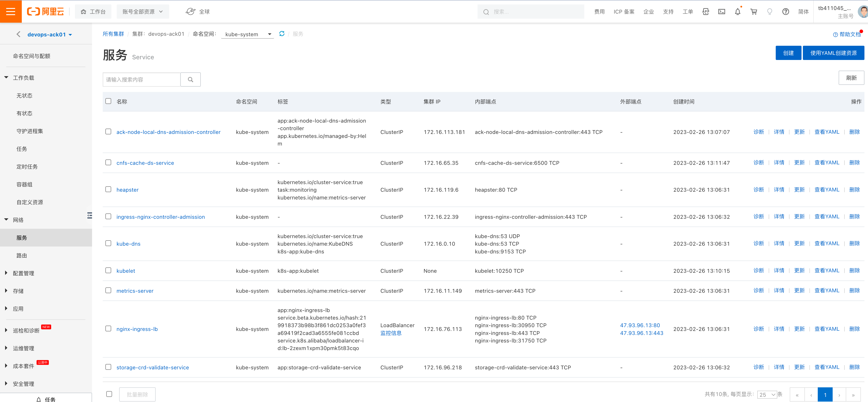Open the shopping cart icon

(753, 12)
